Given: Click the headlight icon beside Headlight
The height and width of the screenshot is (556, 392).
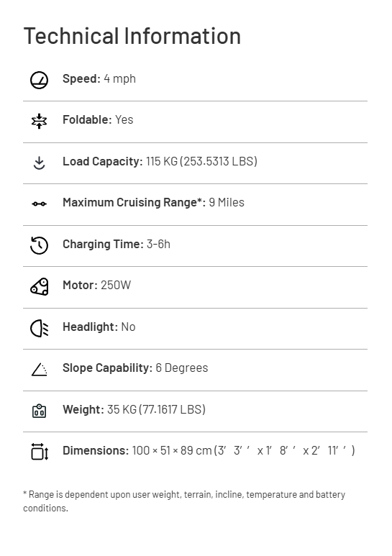Looking at the screenshot, I should point(39,328).
